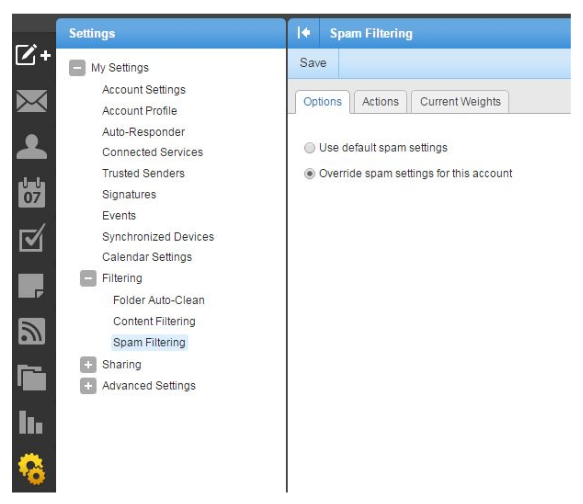Image resolution: width=583 pixels, height=504 pixels.
Task: Open the calendar icon showing 07
Action: click(32, 193)
